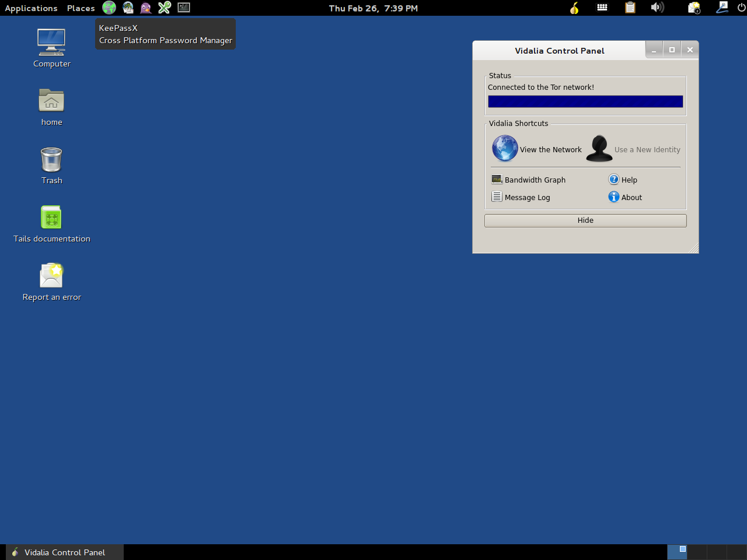Click the Vidalia Control Panel taskbar button

(65, 552)
